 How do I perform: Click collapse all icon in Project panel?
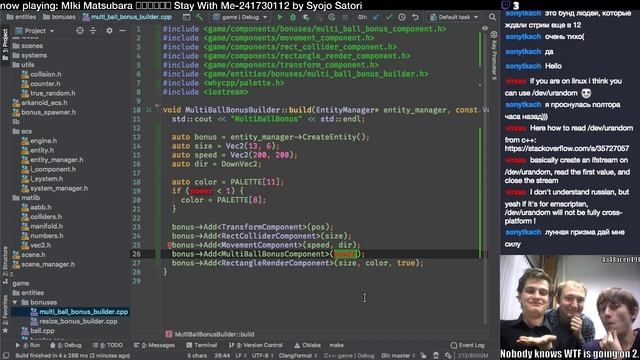point(93,31)
